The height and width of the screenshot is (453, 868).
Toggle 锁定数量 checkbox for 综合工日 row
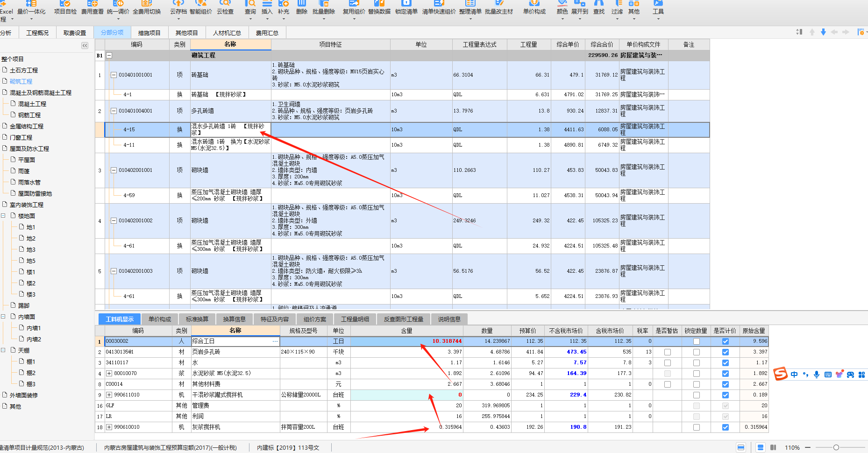pyautogui.click(x=697, y=341)
